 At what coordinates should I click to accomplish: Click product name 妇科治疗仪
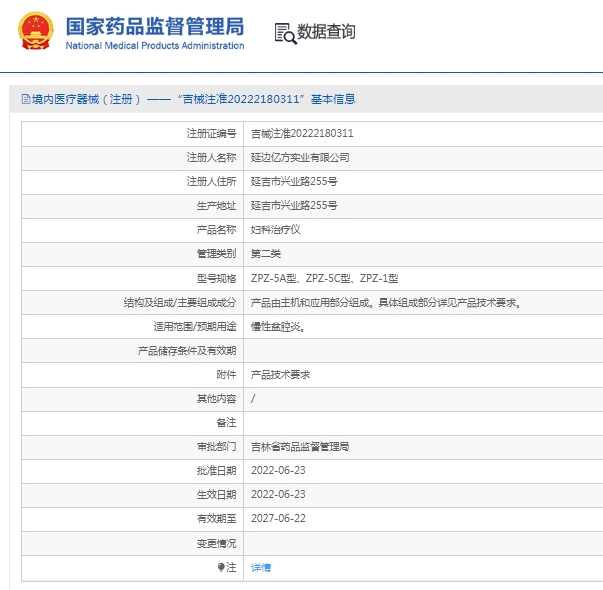[275, 230]
